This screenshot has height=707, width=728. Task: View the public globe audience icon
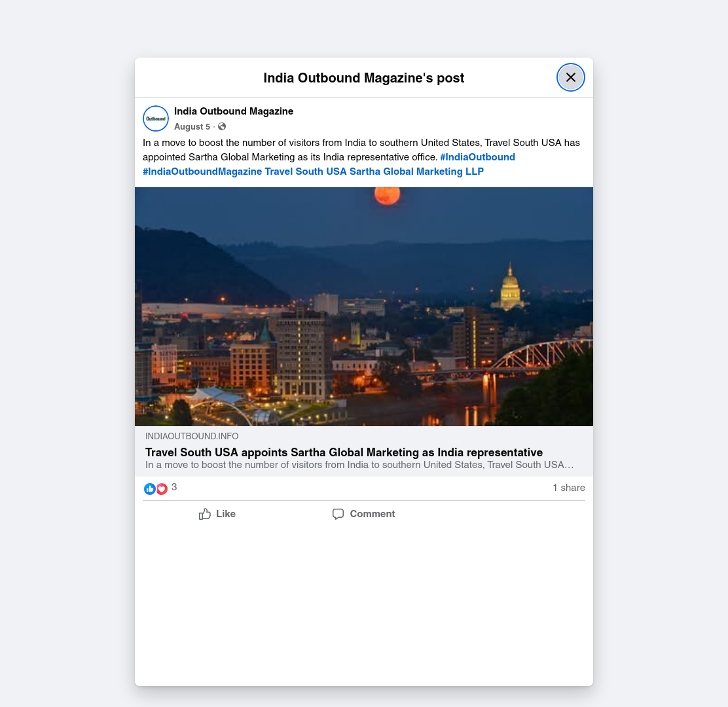tap(222, 127)
